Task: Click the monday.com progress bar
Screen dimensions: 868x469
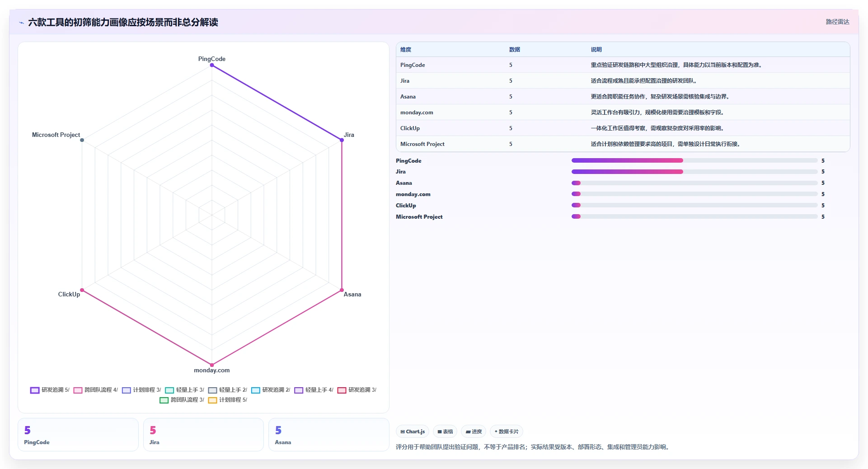Action: pos(694,194)
